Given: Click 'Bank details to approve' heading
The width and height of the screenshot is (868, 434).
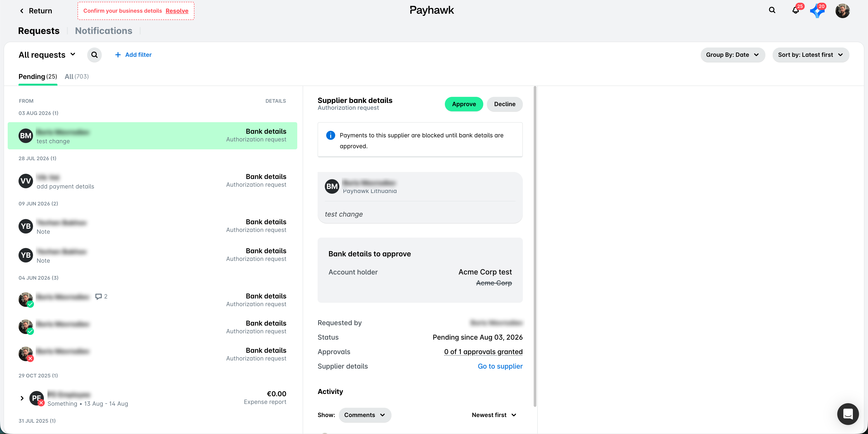Looking at the screenshot, I should pos(370,254).
